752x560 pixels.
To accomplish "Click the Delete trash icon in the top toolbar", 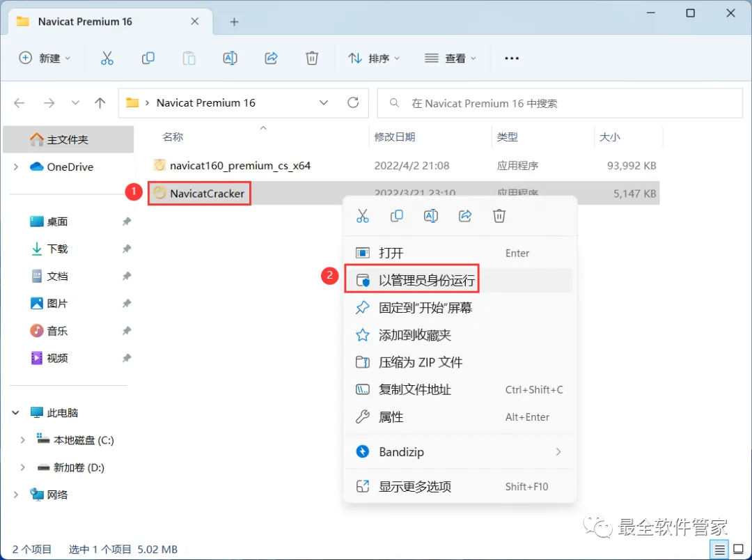I will [x=312, y=58].
